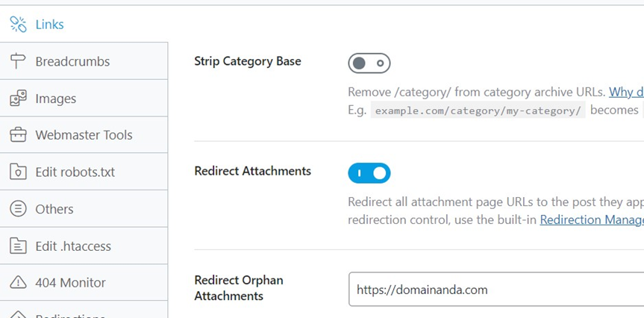Select the Others tab label

(54, 209)
